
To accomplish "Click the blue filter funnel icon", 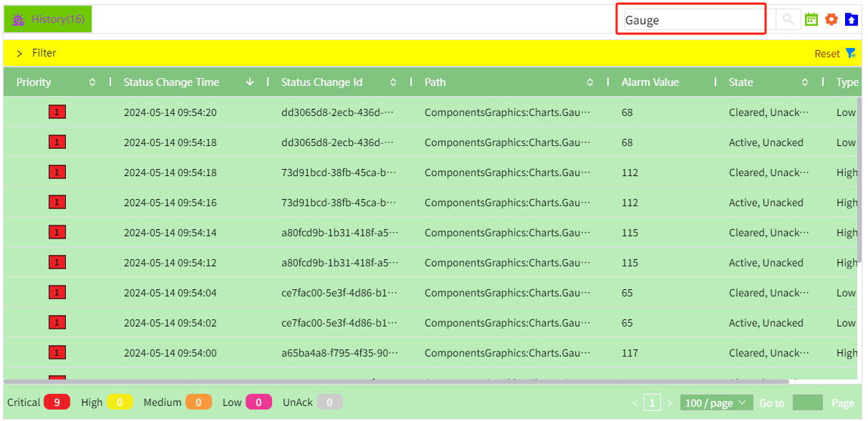I will (851, 53).
